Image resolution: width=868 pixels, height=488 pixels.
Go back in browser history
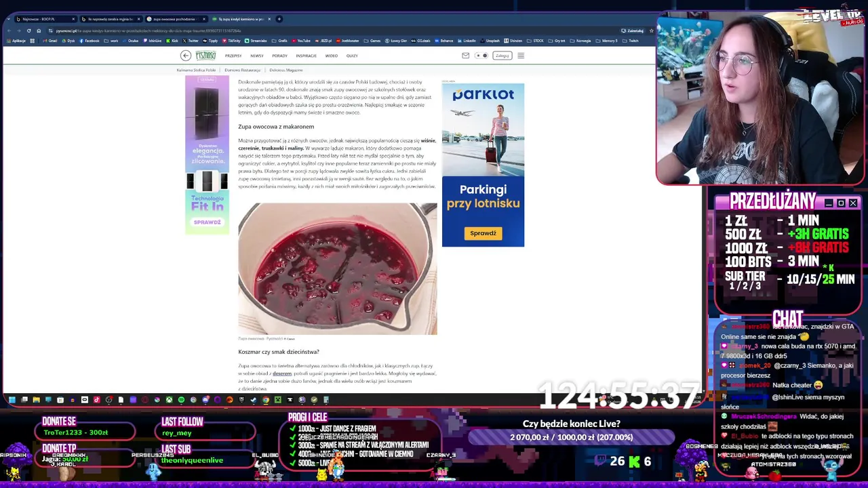(9, 30)
